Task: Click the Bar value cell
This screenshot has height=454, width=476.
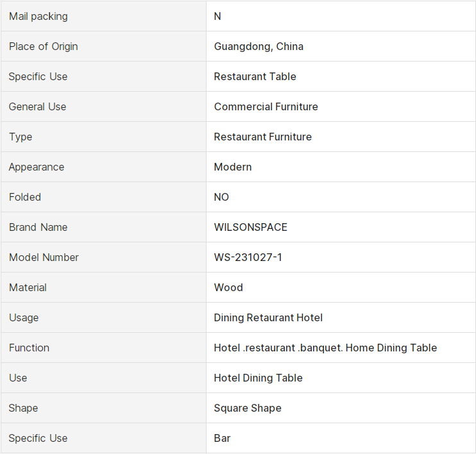Action: 341,438
